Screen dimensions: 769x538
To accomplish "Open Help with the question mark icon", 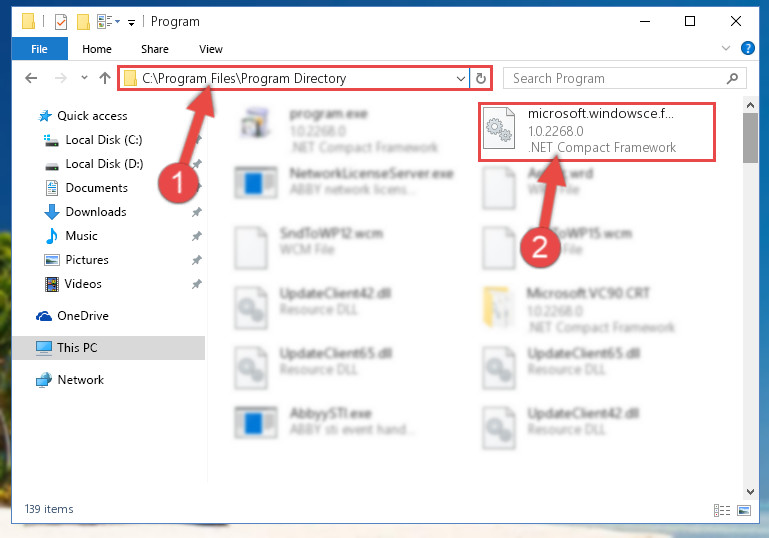I will click(747, 48).
